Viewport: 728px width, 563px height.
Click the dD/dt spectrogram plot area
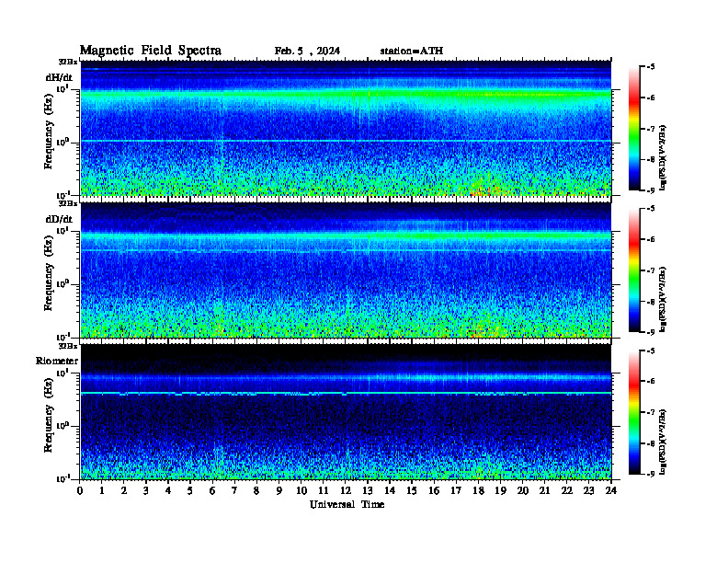(346, 270)
